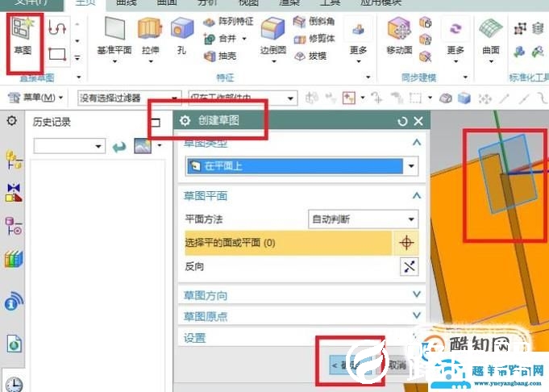Screen dimensions: 549x392
Task: Click the dialog settings gear in 创建草图 title
Action: pos(185,121)
